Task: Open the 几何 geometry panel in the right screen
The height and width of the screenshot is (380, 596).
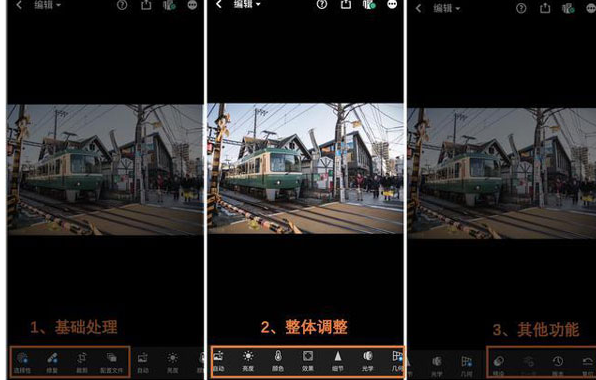Action: [466, 366]
